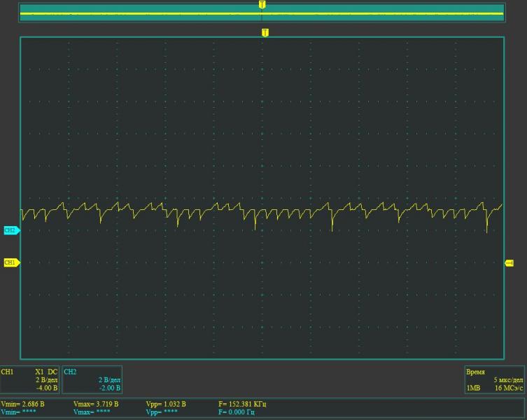Open the CH2 channel settings panel
The image size is (527, 420).
[92, 379]
